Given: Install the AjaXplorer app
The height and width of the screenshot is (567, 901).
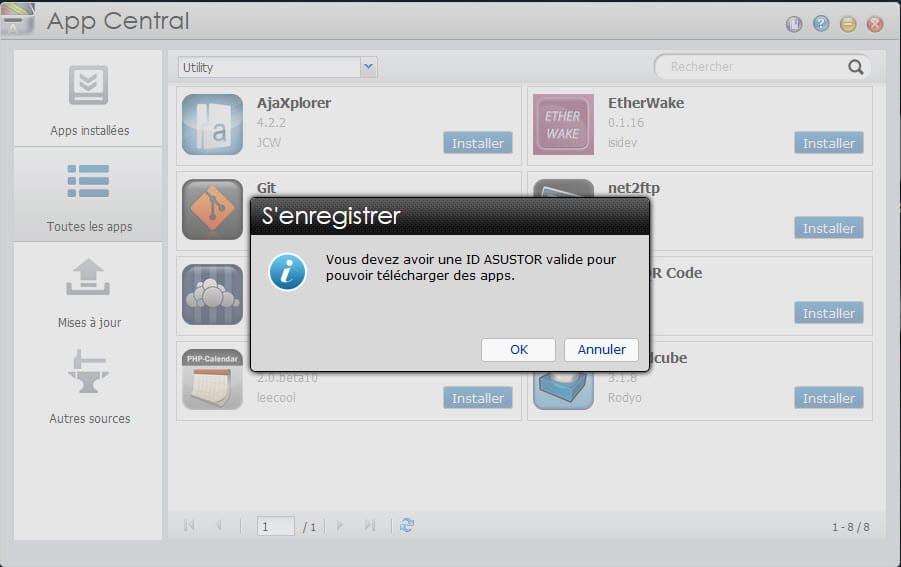Looking at the screenshot, I should click(478, 143).
